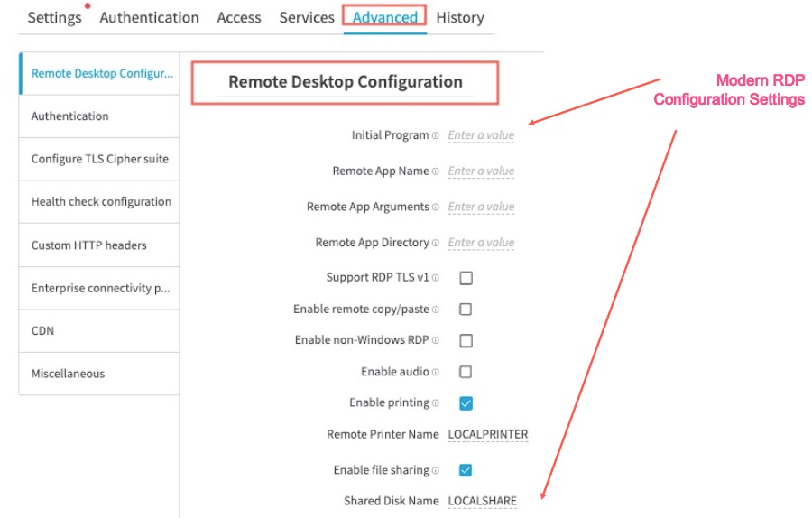Edit the Remote Printer Name LOCALPRINTER field
The image size is (812, 518).
(487, 434)
